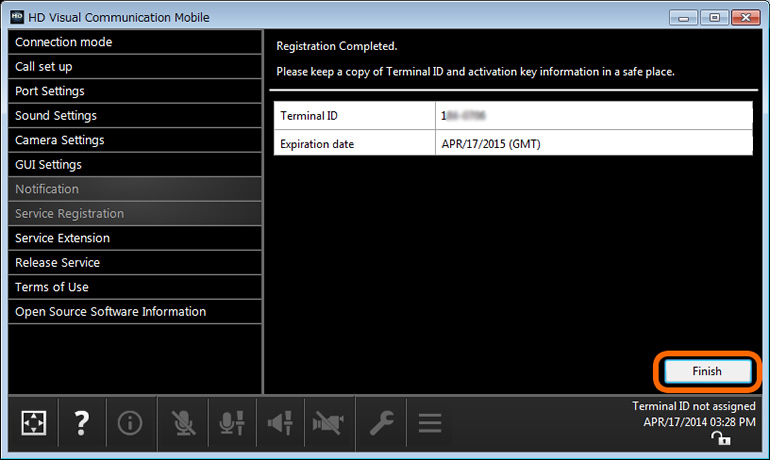Select GUI Settings

[x=135, y=165]
